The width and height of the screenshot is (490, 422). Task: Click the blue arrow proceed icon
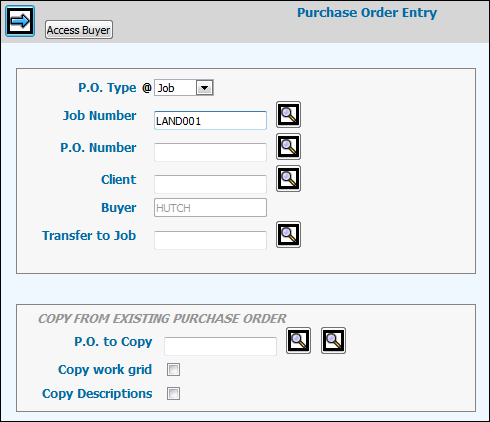point(20,21)
